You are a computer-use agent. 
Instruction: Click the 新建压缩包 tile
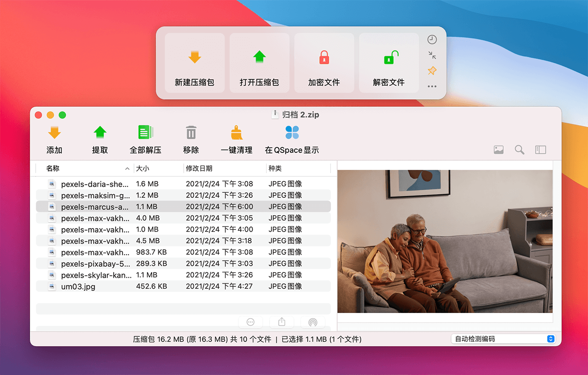click(195, 63)
